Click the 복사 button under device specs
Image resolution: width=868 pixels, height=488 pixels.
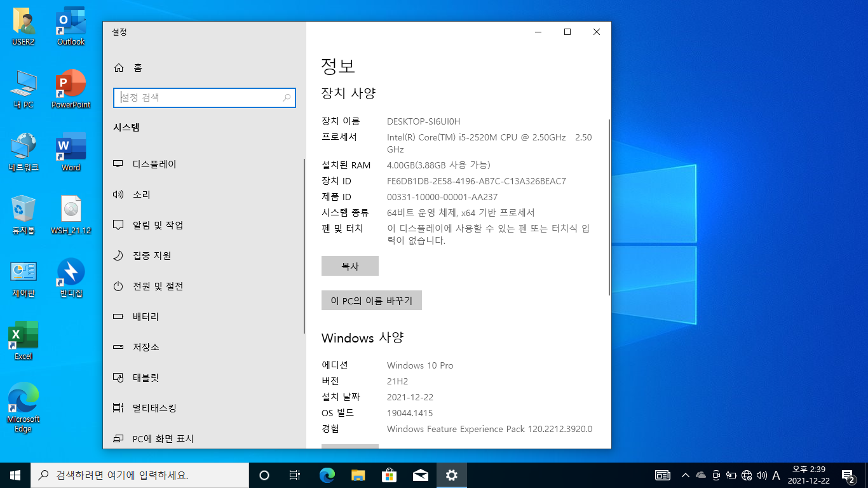pos(350,266)
